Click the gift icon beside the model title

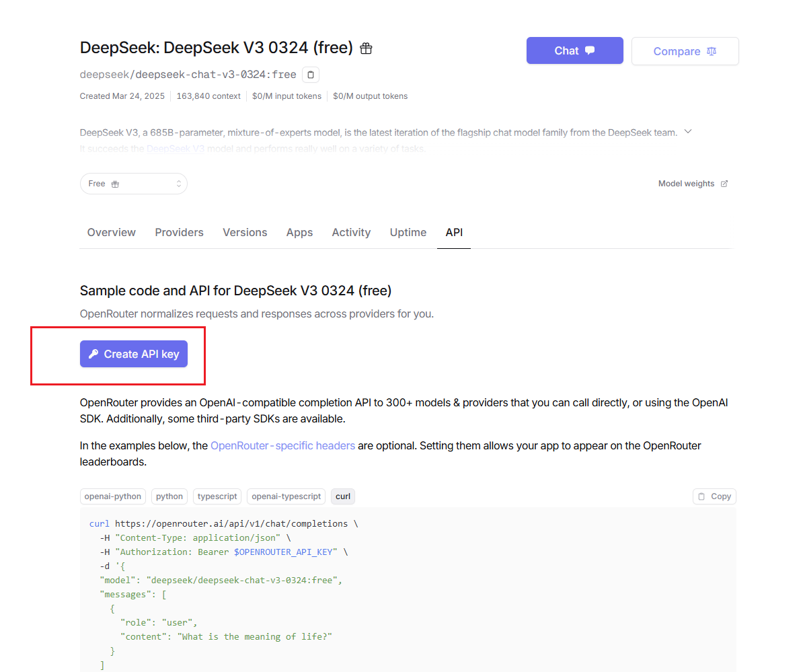point(366,48)
